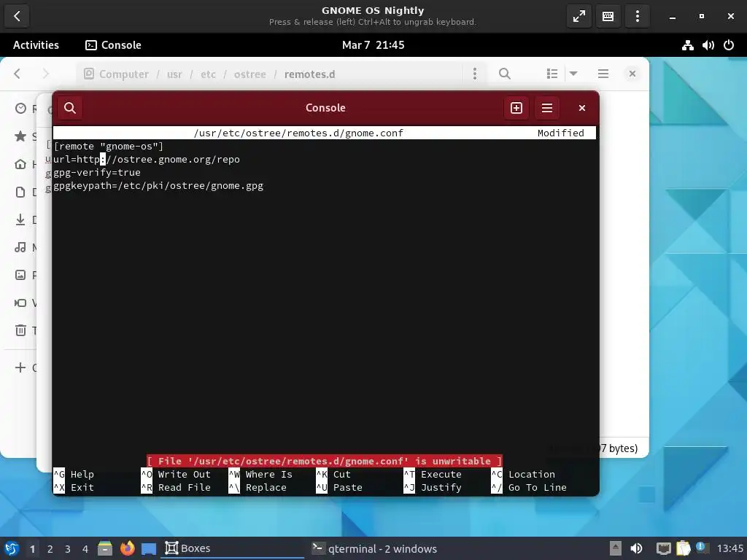
Task: Select etc in the Files path bar
Action: point(208,74)
